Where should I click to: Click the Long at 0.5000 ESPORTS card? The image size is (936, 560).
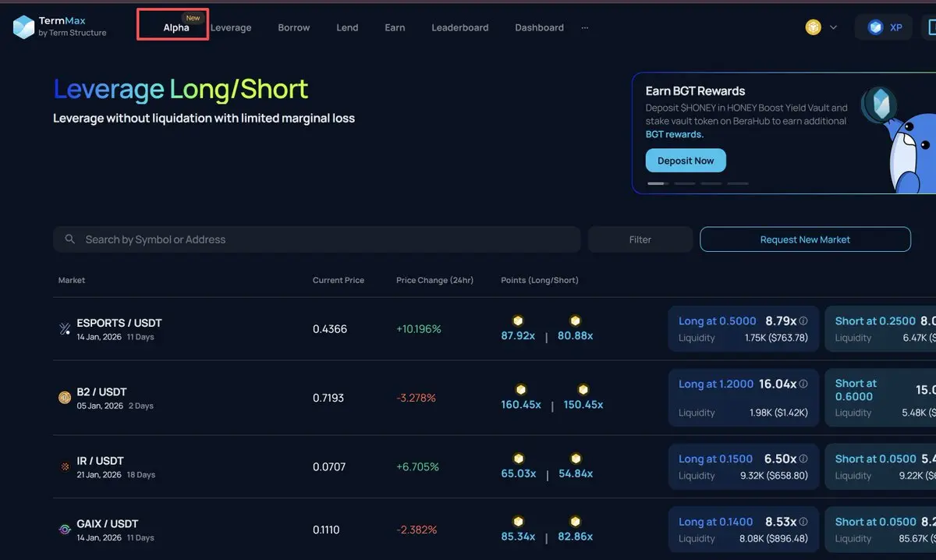743,328
